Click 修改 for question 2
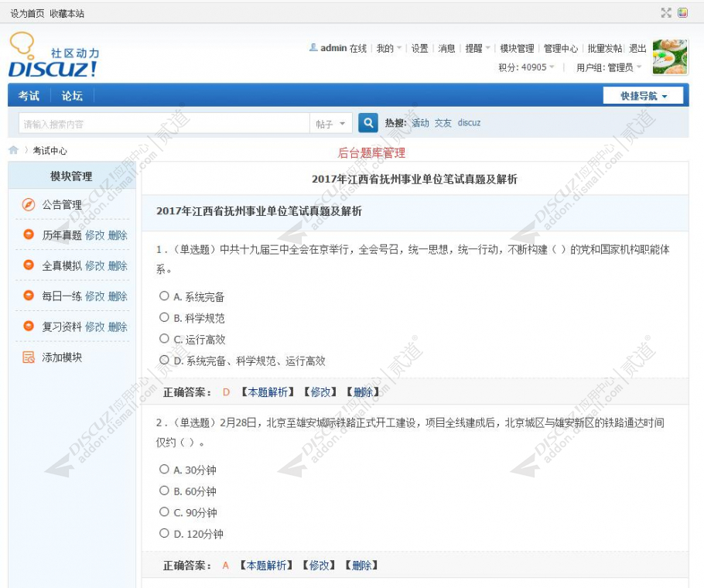The height and width of the screenshot is (588, 704). pyautogui.click(x=320, y=566)
